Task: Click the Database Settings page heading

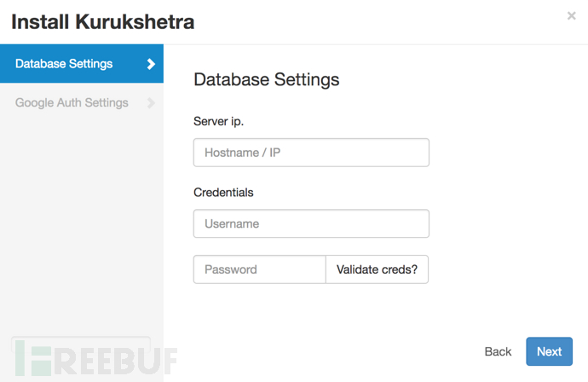Action: coord(266,79)
